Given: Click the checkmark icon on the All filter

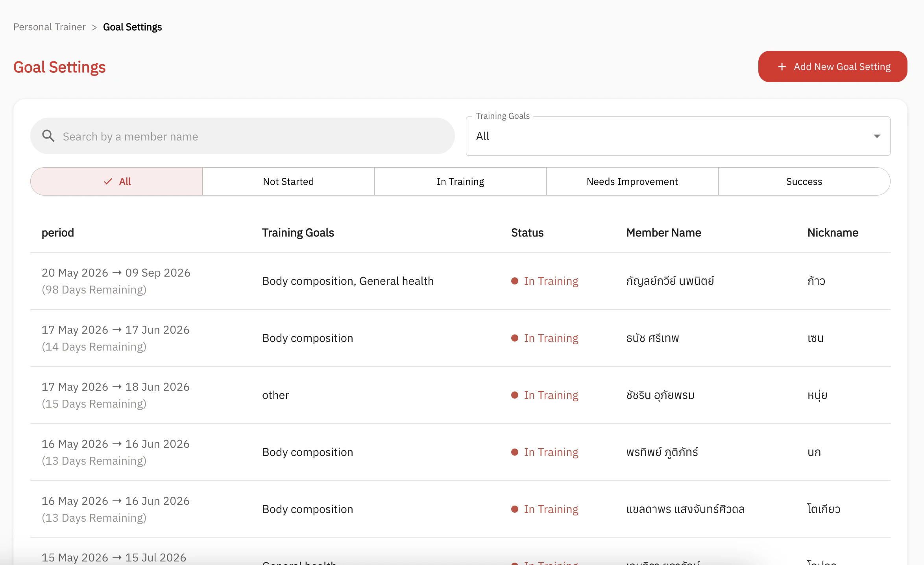Looking at the screenshot, I should 108,181.
